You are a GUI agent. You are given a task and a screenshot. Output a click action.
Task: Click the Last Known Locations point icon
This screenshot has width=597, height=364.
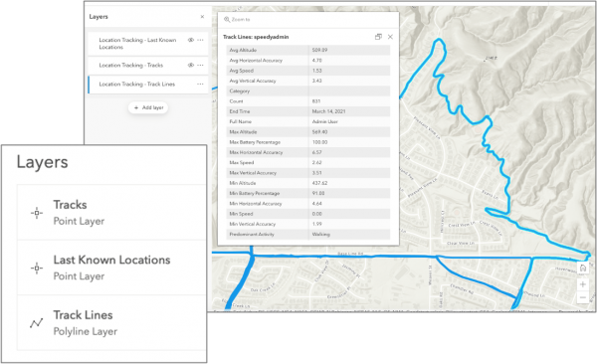37,269
